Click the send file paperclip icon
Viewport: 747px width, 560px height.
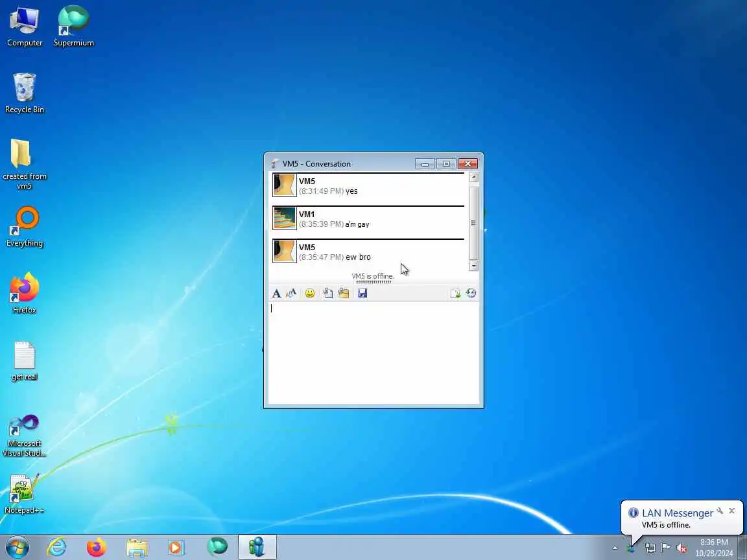coord(327,294)
